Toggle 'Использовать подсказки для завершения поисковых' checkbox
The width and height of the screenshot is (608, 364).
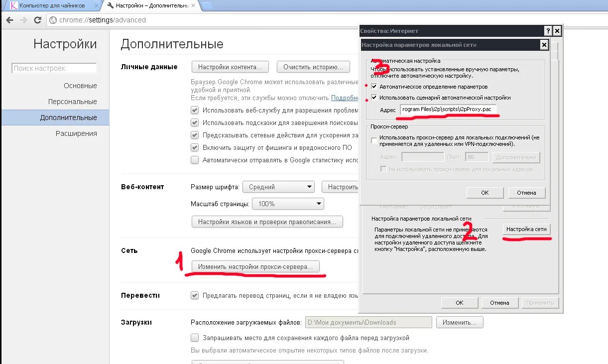pos(195,122)
